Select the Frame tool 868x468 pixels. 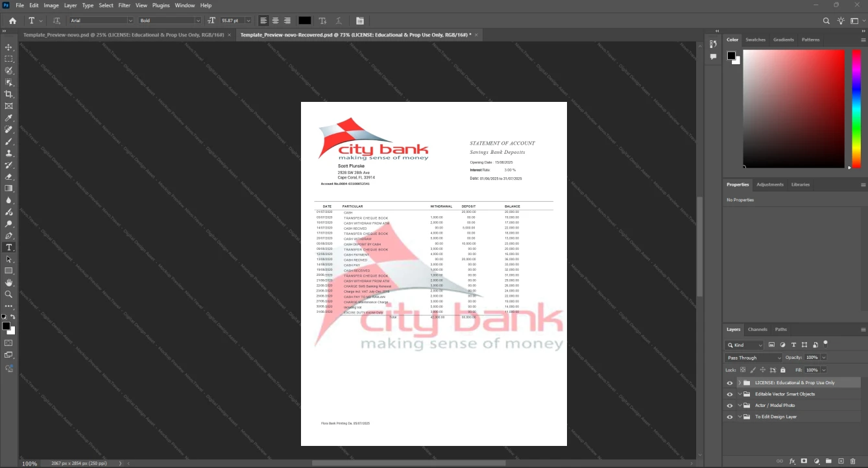click(8, 106)
